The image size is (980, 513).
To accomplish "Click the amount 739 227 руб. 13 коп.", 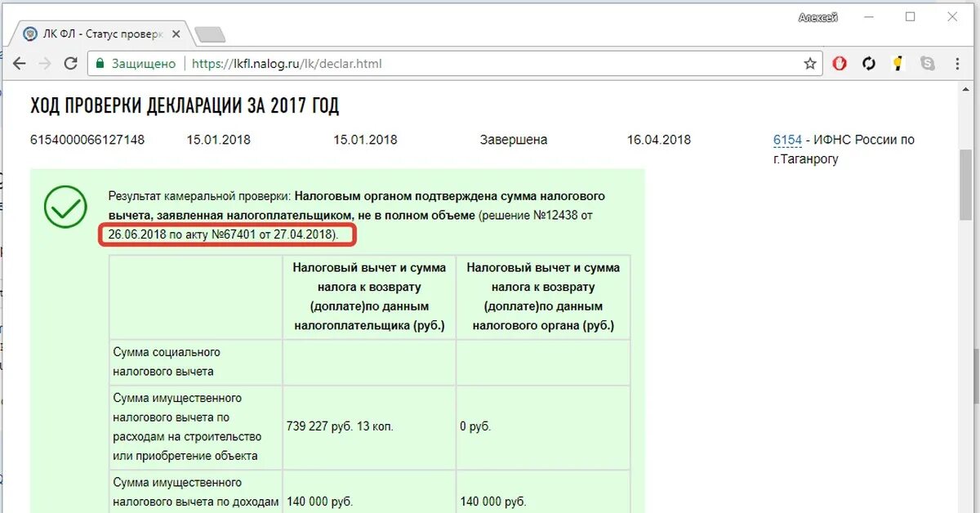I will coord(341,426).
